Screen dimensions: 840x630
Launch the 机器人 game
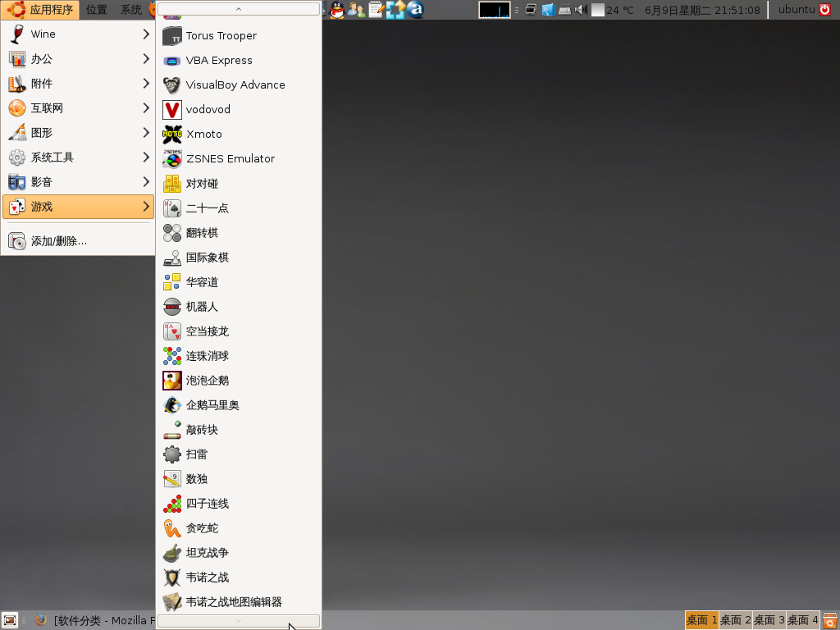(x=239, y=307)
